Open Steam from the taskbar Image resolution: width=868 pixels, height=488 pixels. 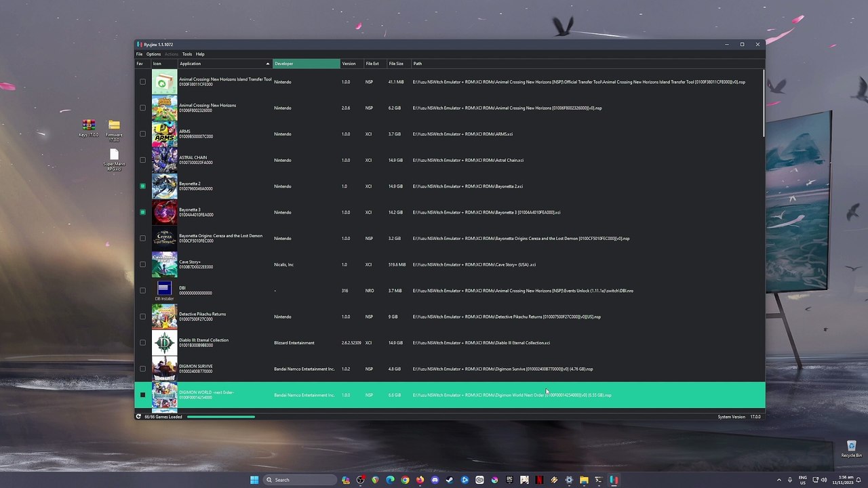coord(450,480)
